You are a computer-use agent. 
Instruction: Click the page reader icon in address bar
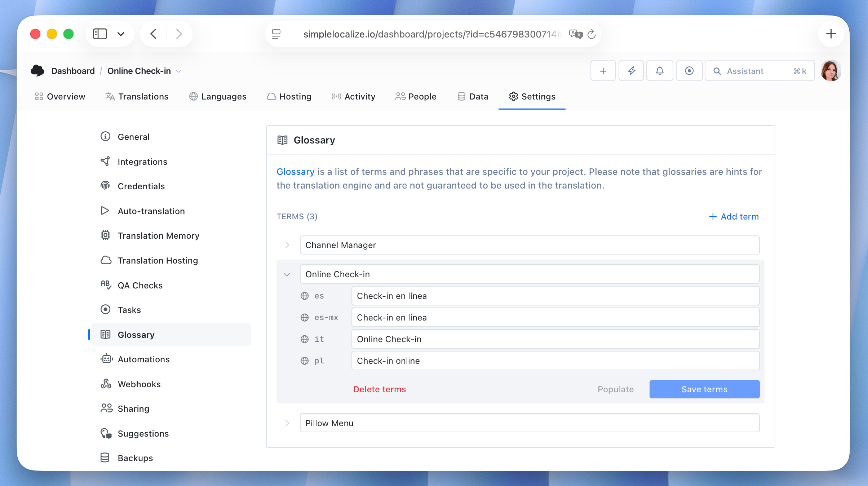pos(276,34)
